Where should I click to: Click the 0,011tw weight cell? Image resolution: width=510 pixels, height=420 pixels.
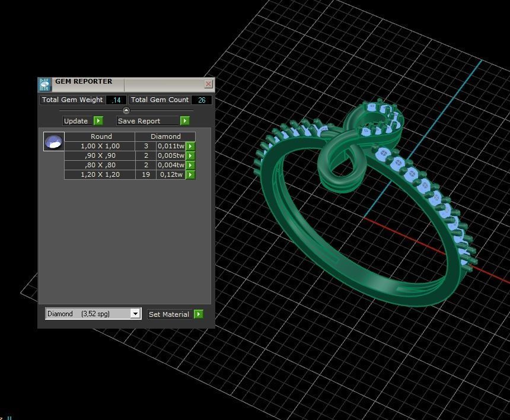[x=171, y=147]
